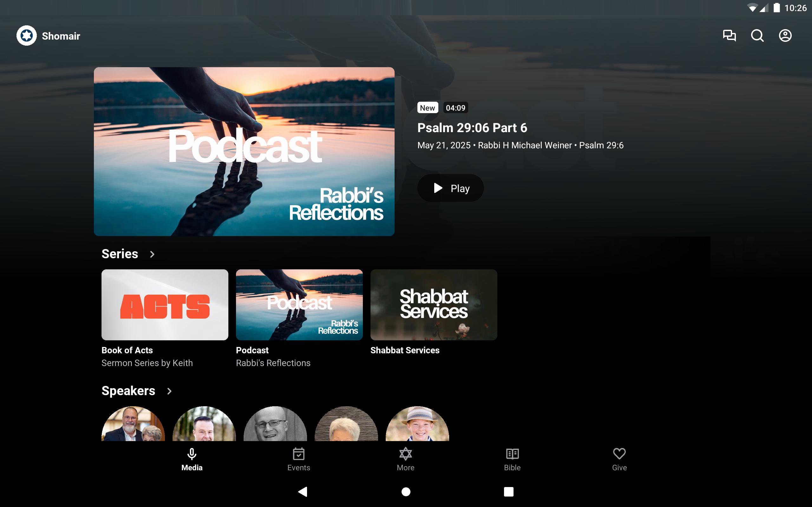Open the Series heading link
This screenshot has height=507, width=812.
120,254
